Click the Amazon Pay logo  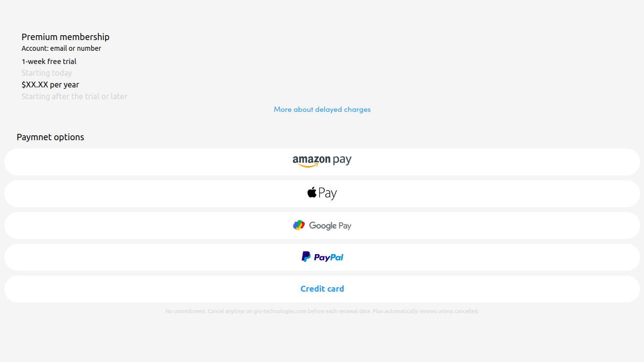tap(322, 160)
